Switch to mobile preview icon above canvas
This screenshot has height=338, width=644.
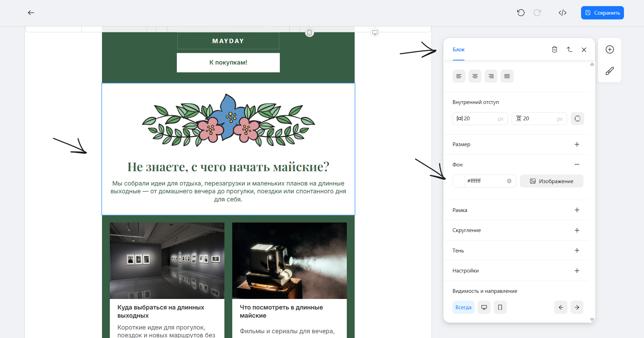pyautogui.click(x=309, y=33)
